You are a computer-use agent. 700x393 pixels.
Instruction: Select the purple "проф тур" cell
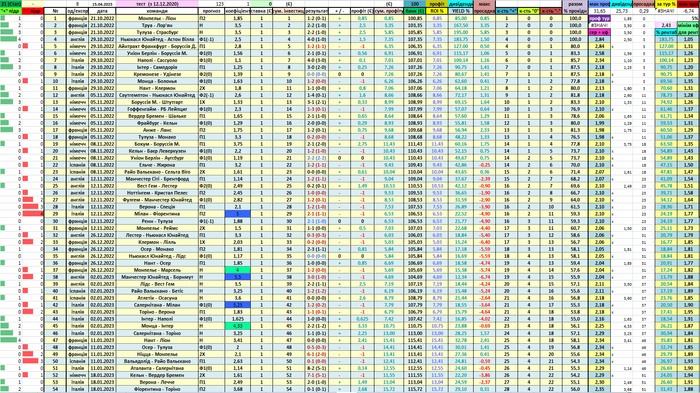coord(599,19)
